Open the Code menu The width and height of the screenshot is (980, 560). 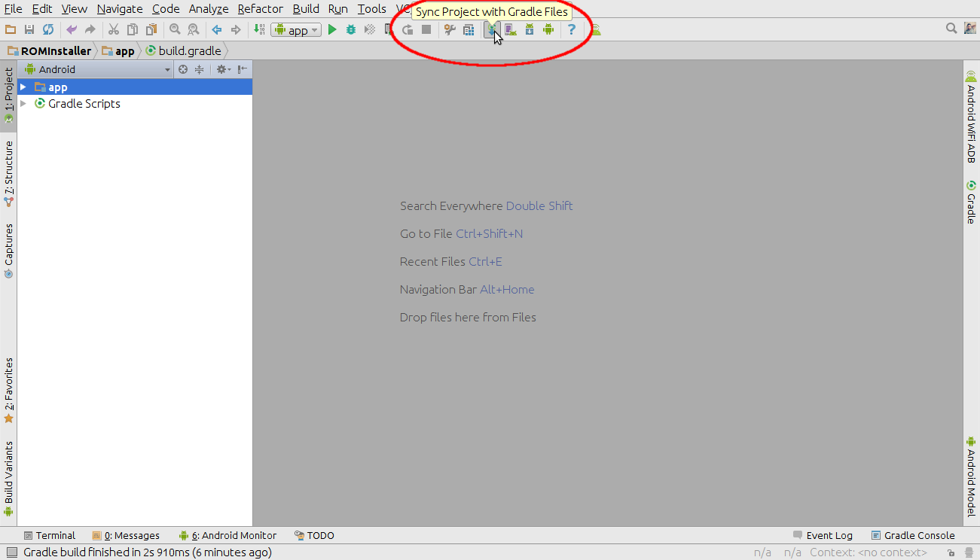pos(166,9)
